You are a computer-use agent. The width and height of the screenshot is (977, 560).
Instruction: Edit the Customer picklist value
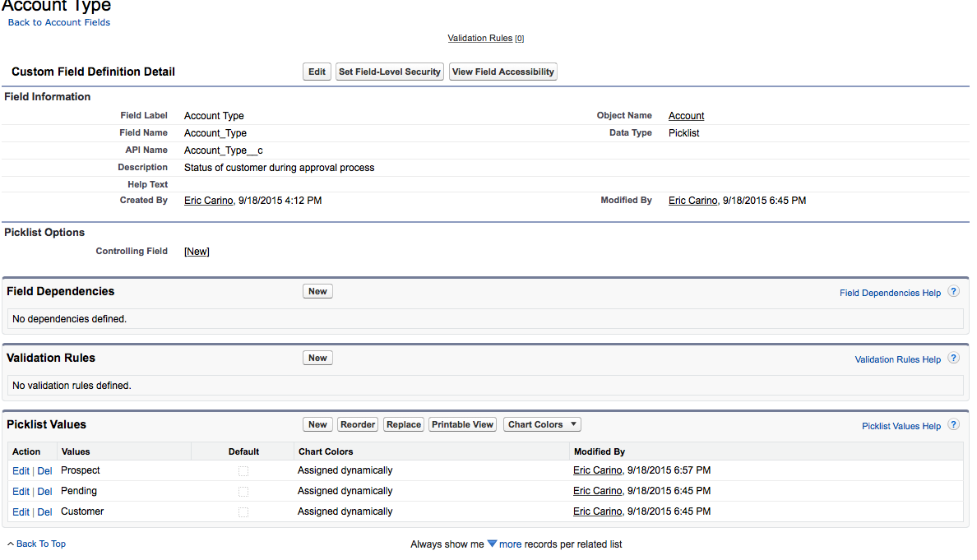[x=21, y=512]
